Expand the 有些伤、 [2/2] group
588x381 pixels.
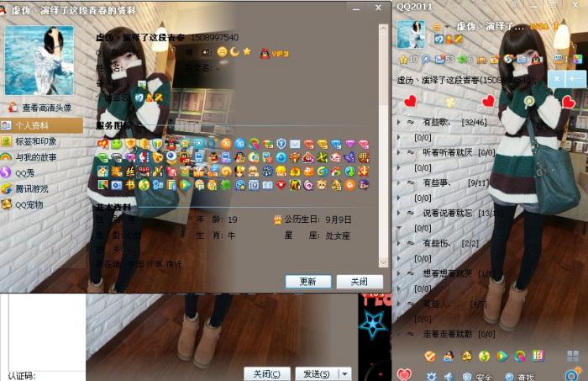pos(438,243)
